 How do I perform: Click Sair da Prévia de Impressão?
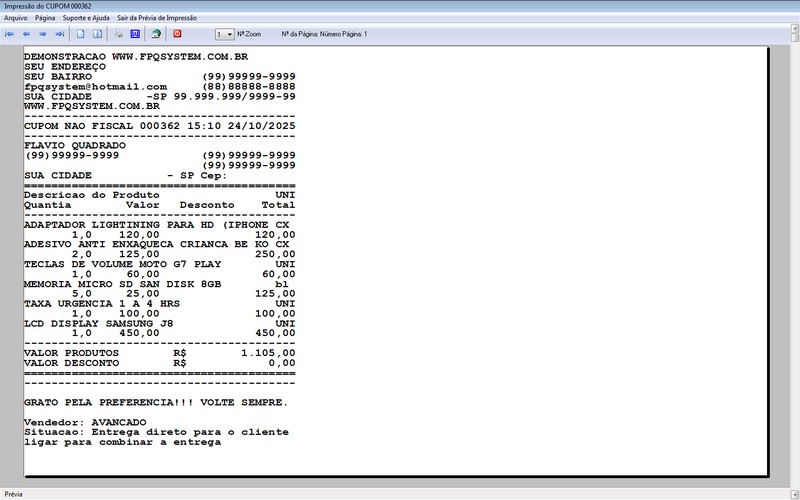coord(157,18)
